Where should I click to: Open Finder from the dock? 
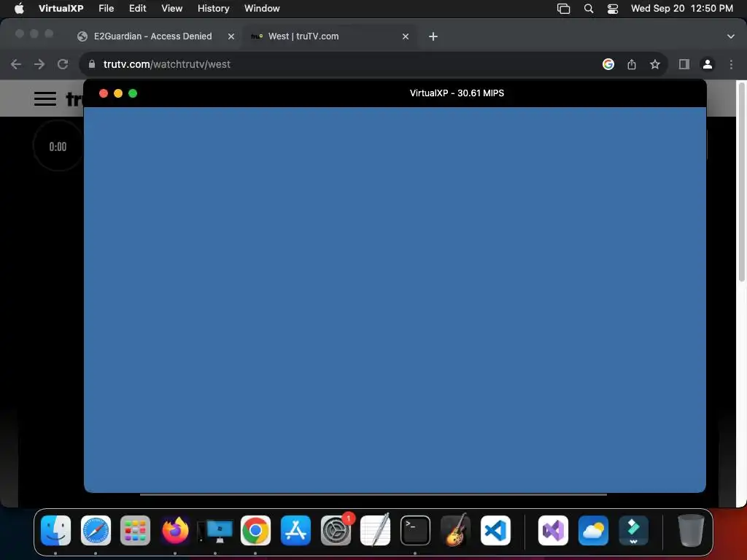tap(55, 530)
